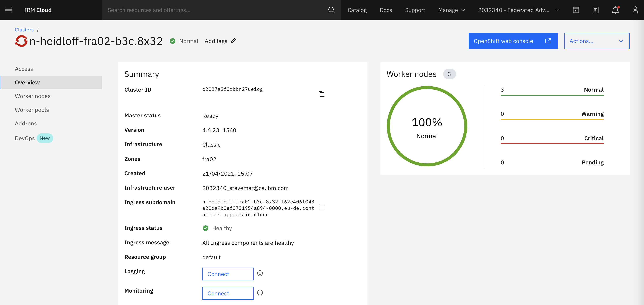This screenshot has width=644, height=305.
Task: Navigate to Clusters breadcrumb link
Action: pos(24,30)
